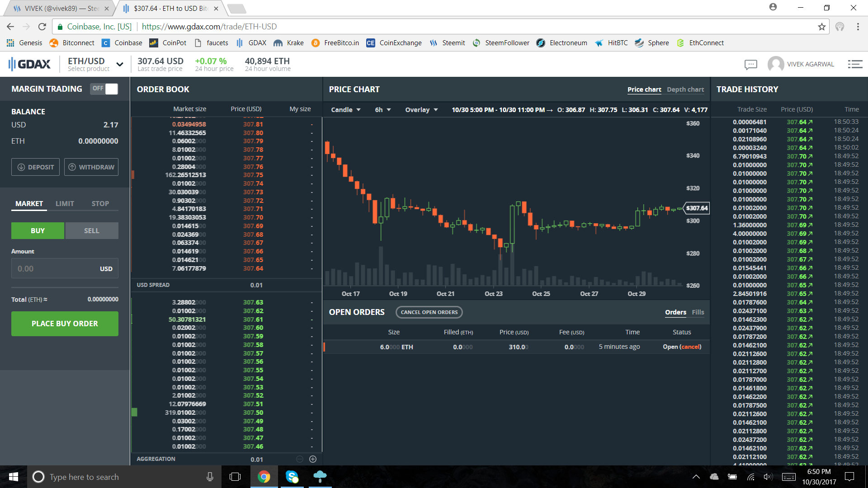Open Chrome from the taskbar
The image size is (868, 488).
[264, 477]
